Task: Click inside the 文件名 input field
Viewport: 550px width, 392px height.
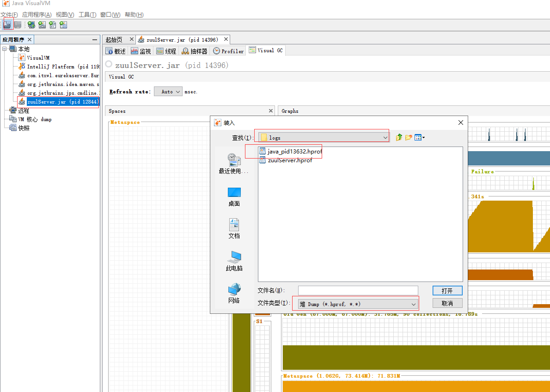Action: (358, 290)
